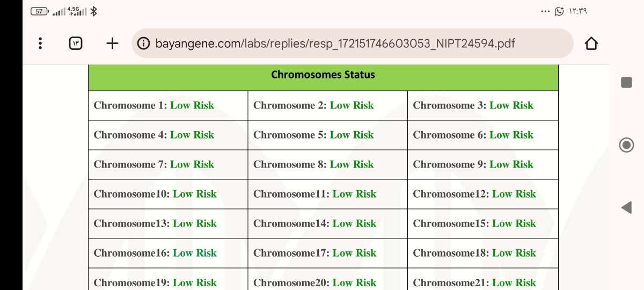The height and width of the screenshot is (290, 644).
Task: Select the Chromosome18: Low Risk cell
Action: (483, 253)
